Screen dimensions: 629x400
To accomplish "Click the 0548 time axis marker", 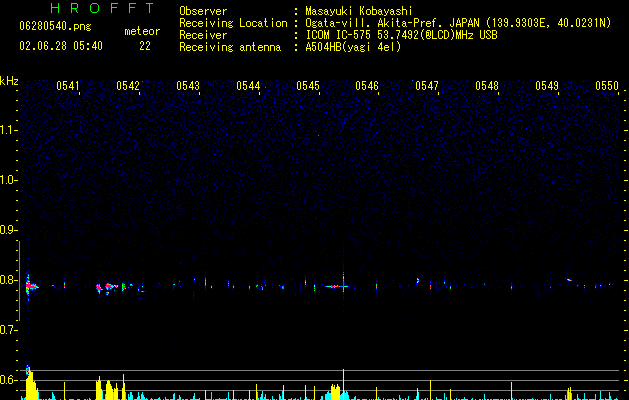I will pos(487,86).
